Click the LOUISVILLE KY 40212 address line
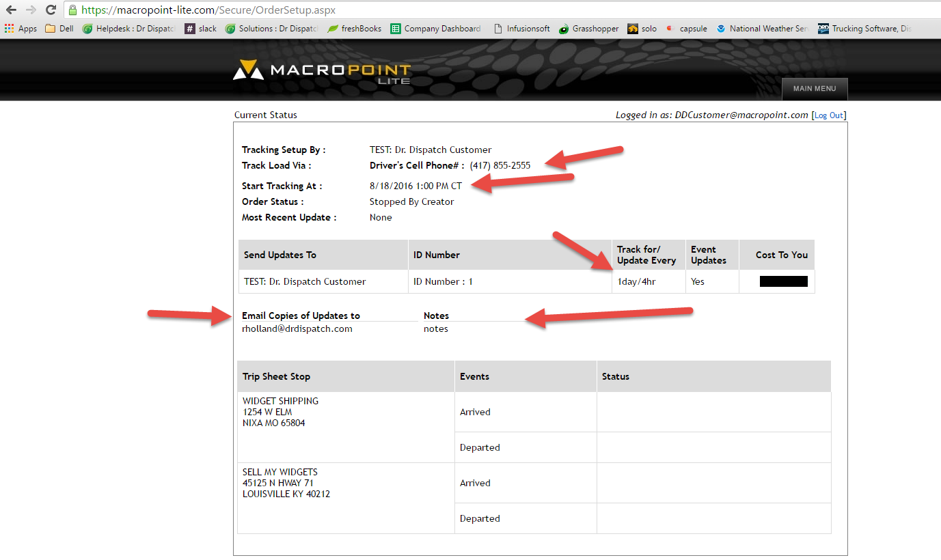Screen dimensions: 941x560 click(x=286, y=494)
